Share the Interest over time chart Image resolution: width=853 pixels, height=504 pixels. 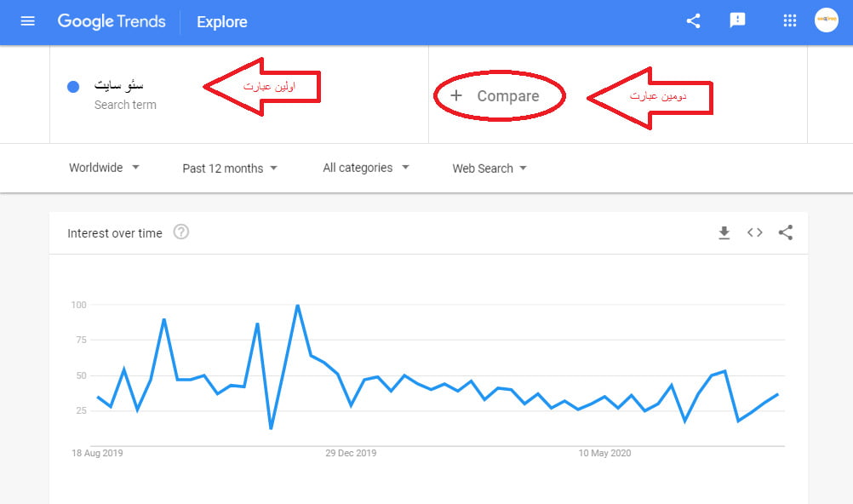[x=785, y=232]
